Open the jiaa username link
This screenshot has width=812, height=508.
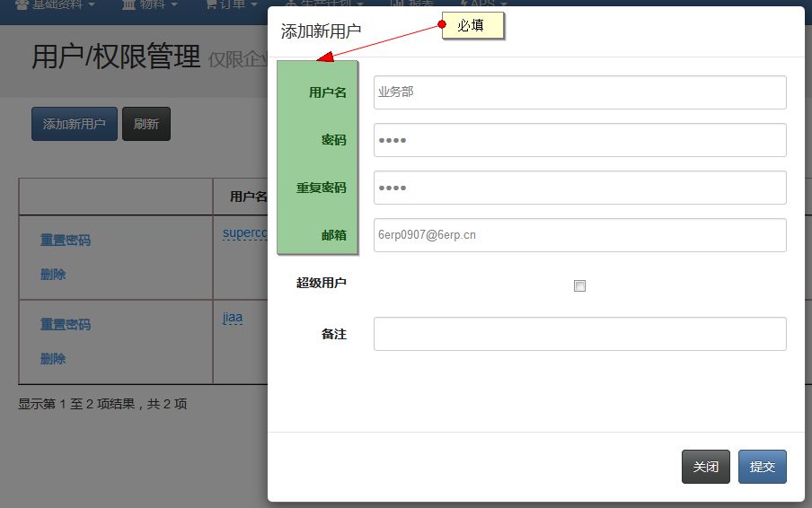click(233, 318)
